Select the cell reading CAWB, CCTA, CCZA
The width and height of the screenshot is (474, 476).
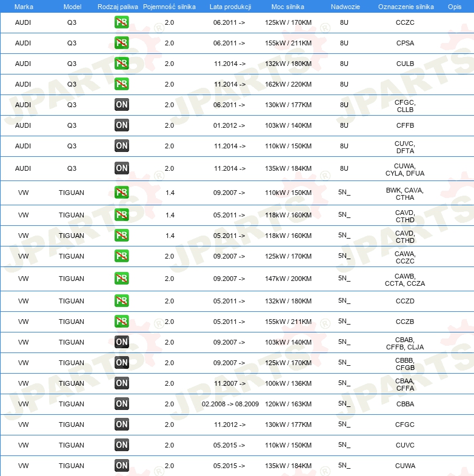click(405, 280)
